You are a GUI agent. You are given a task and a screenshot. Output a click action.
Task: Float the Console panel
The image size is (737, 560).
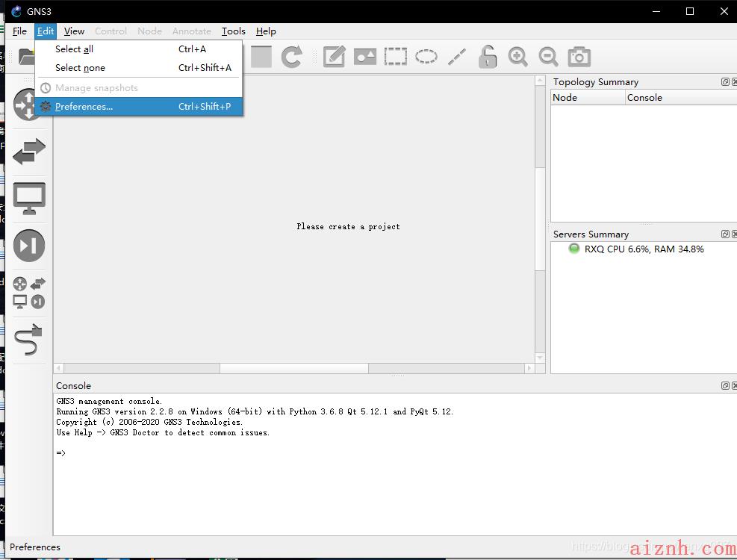click(x=725, y=385)
